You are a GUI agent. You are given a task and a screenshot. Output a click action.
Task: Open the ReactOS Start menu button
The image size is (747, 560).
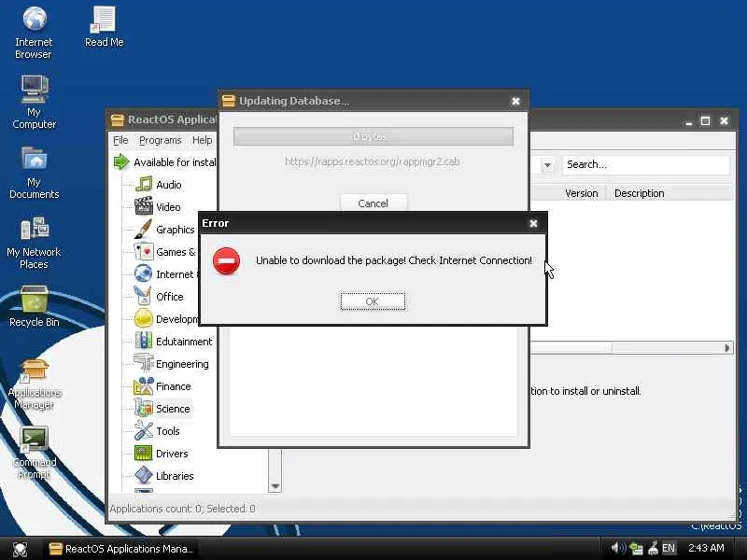point(20,549)
